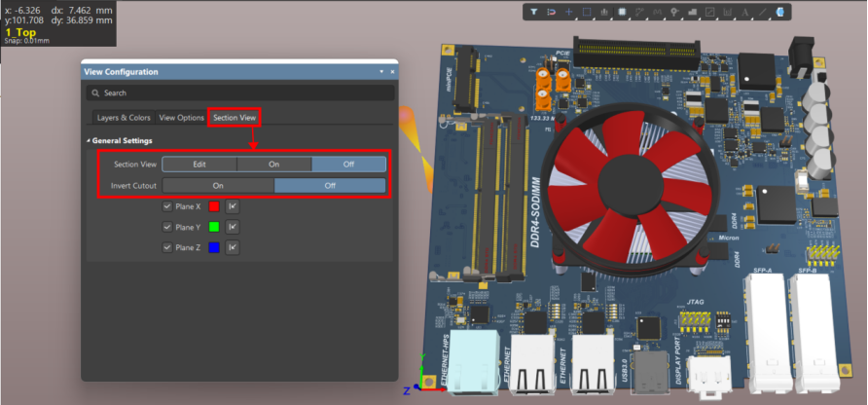Reset Plane Z position with its icon
This screenshot has width=868, height=405.
click(233, 247)
